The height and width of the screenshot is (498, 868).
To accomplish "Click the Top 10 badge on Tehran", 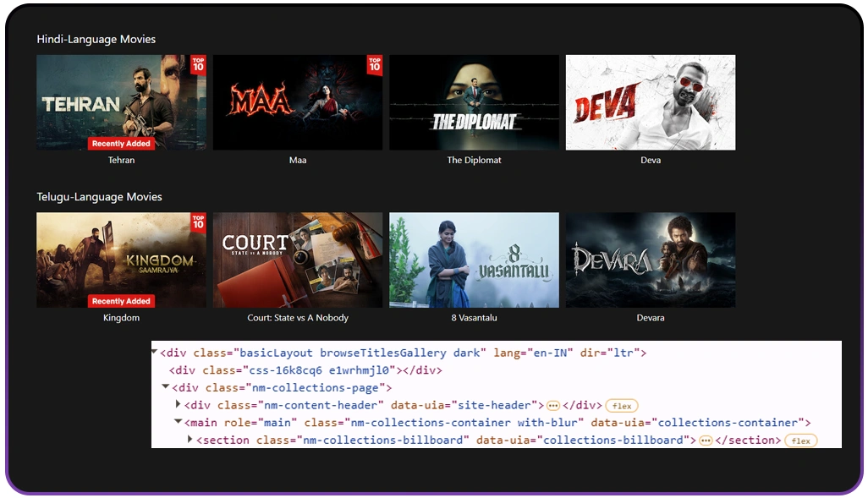I will pos(198,65).
